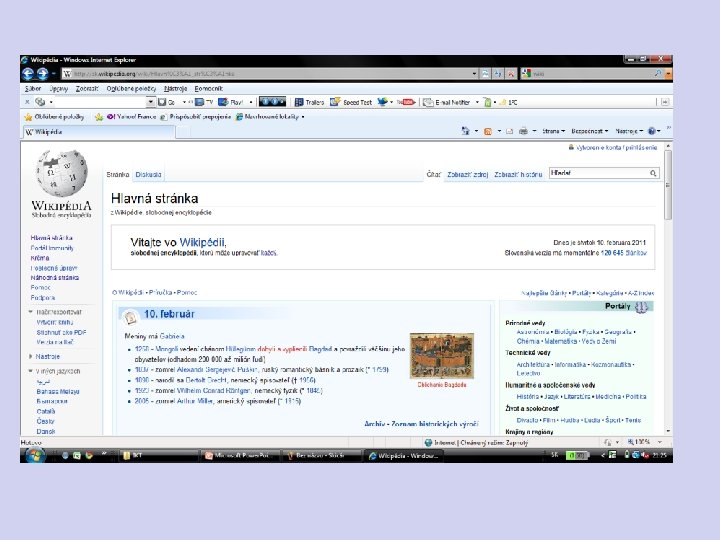Click the RSS feeds icon
The width and height of the screenshot is (720, 540).
pos(488,131)
